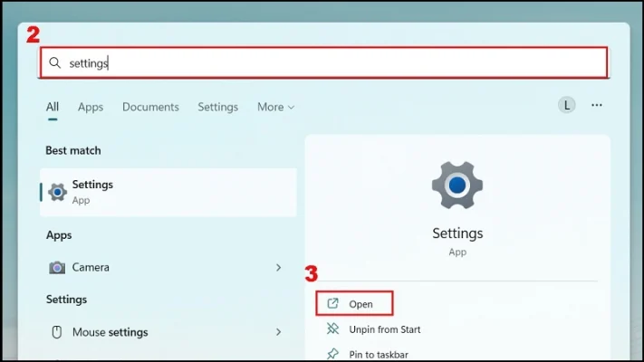Expand the More filter dropdown
This screenshot has width=644, height=362.
click(x=275, y=107)
